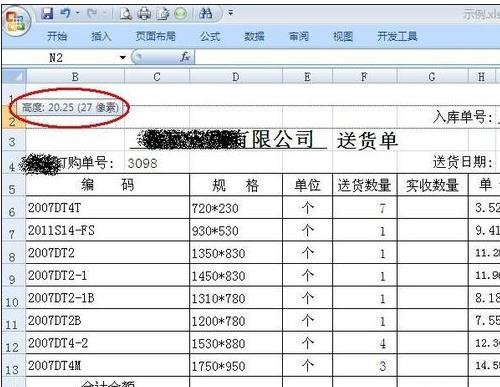Viewport: 500px width, 387px height.
Task: Click the Select All corner button
Action: (x=14, y=76)
